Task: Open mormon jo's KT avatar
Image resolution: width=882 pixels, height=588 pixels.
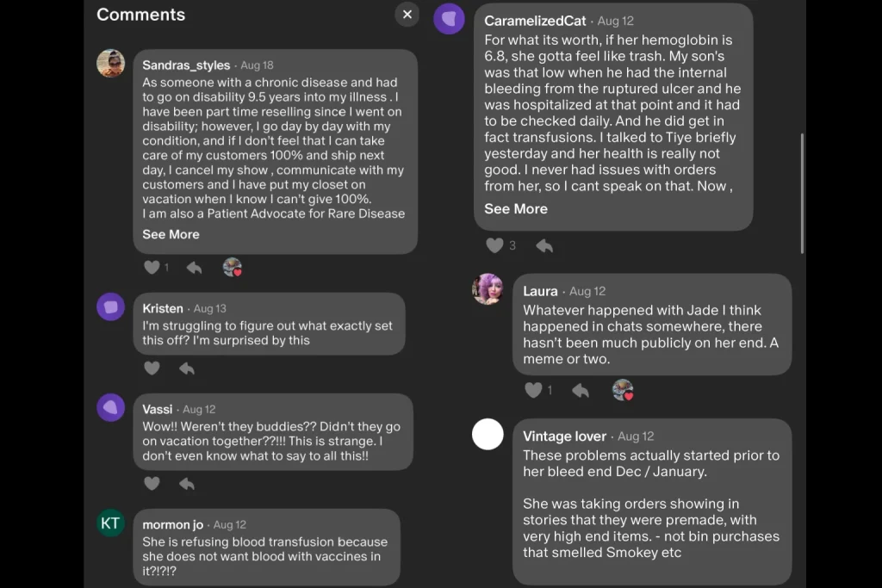Action: pos(111,523)
